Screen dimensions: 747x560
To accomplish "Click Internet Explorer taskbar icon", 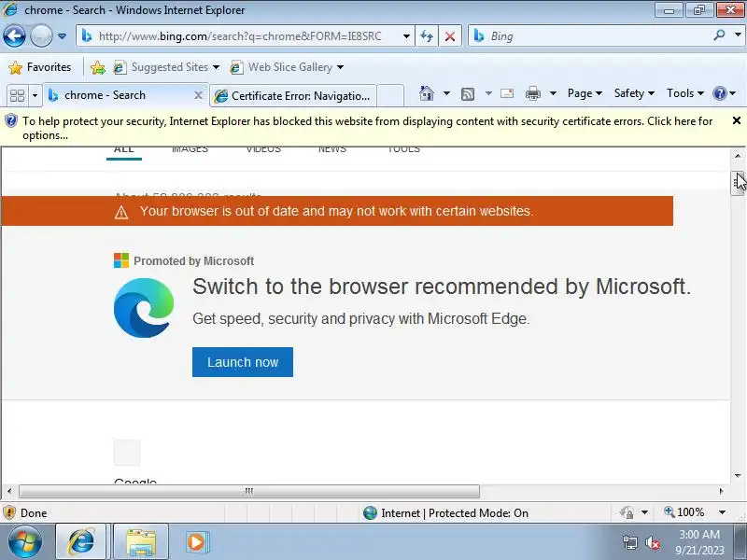I will pos(81,541).
